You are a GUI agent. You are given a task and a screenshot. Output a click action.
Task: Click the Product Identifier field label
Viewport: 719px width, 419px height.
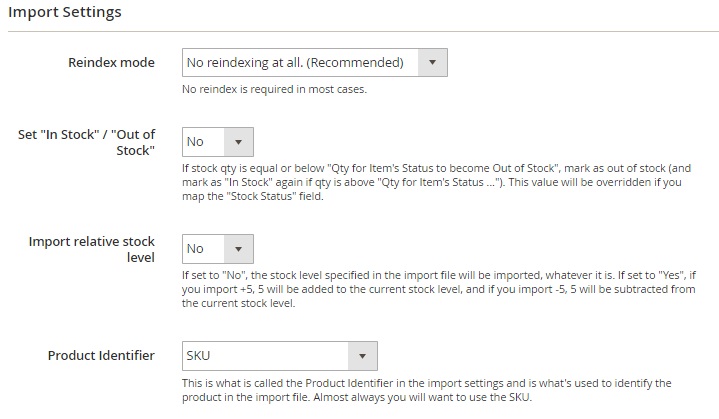coord(101,356)
